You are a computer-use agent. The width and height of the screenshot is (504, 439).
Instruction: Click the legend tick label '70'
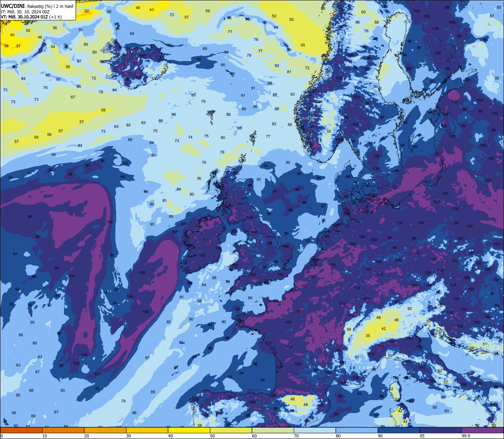pos(296,435)
